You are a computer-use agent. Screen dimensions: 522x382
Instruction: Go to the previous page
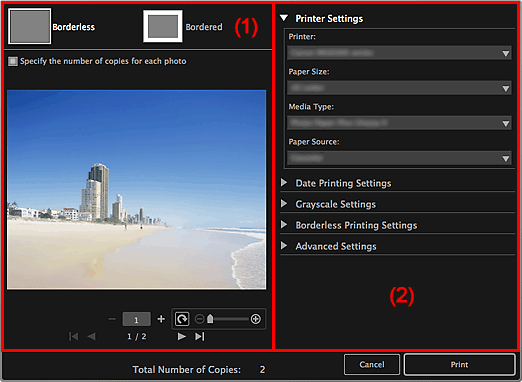coord(91,337)
